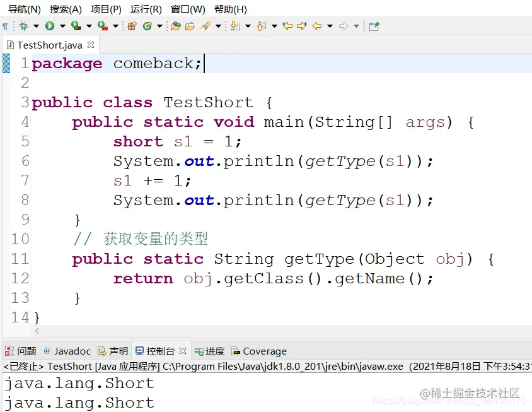Switch to the 声明 tab
This screenshot has width=532, height=412.
(x=113, y=351)
